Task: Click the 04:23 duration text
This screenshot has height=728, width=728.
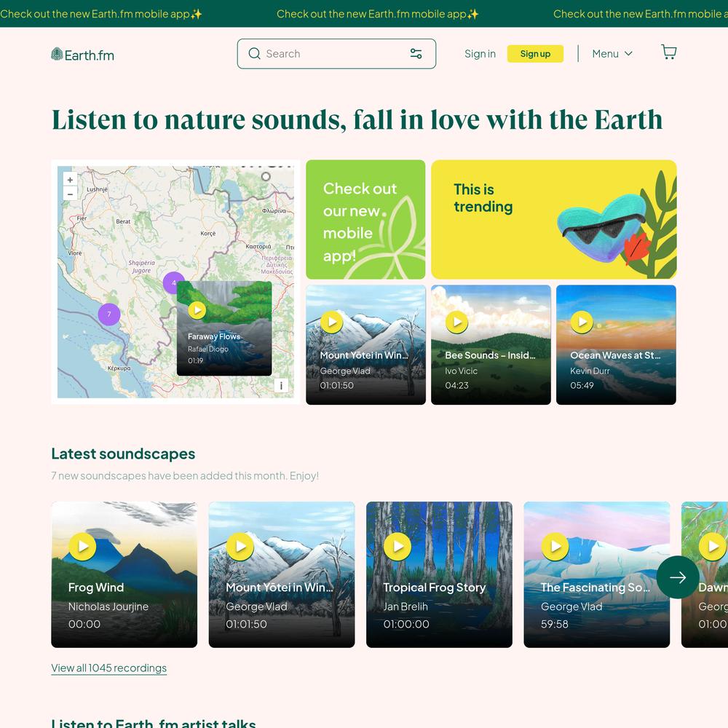Action: [x=457, y=385]
